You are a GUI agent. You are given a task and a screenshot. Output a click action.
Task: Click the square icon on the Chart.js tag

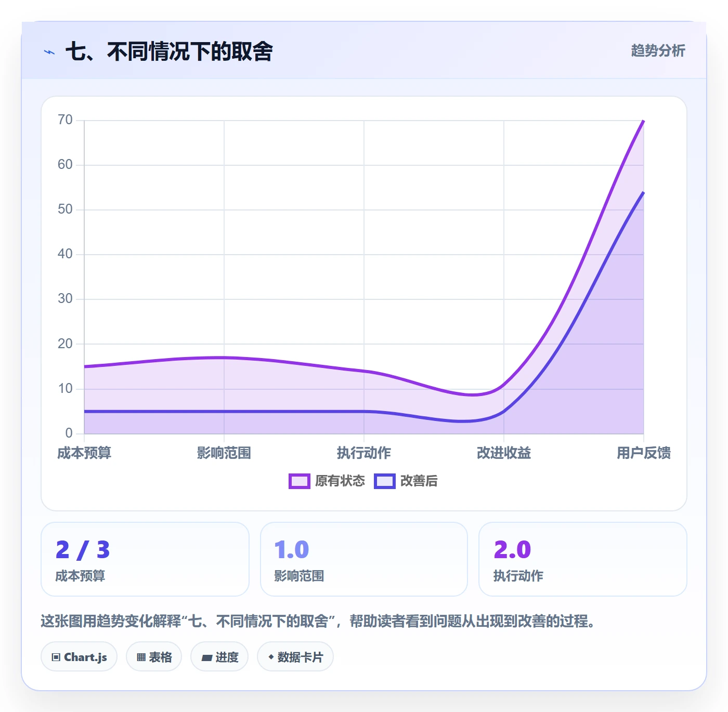[56, 657]
